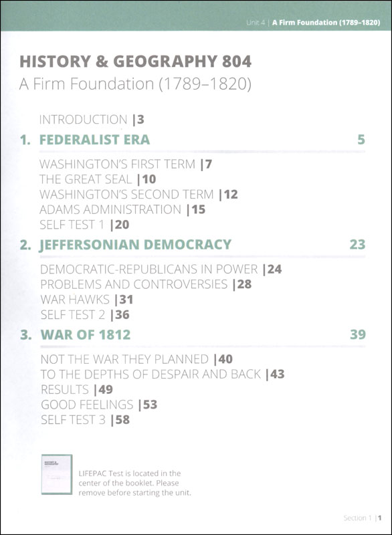Go to Washington's First Term
The image size is (392, 535).
pyautogui.click(x=126, y=164)
